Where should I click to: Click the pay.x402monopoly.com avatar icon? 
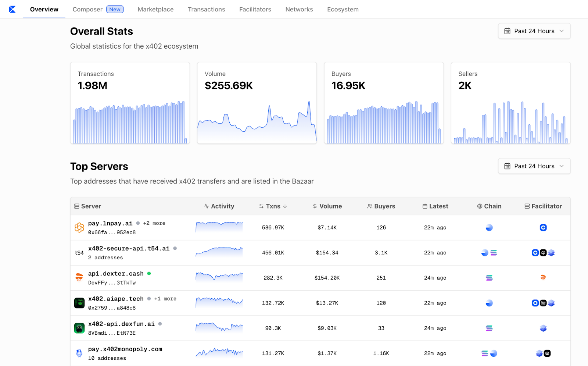[x=79, y=353]
